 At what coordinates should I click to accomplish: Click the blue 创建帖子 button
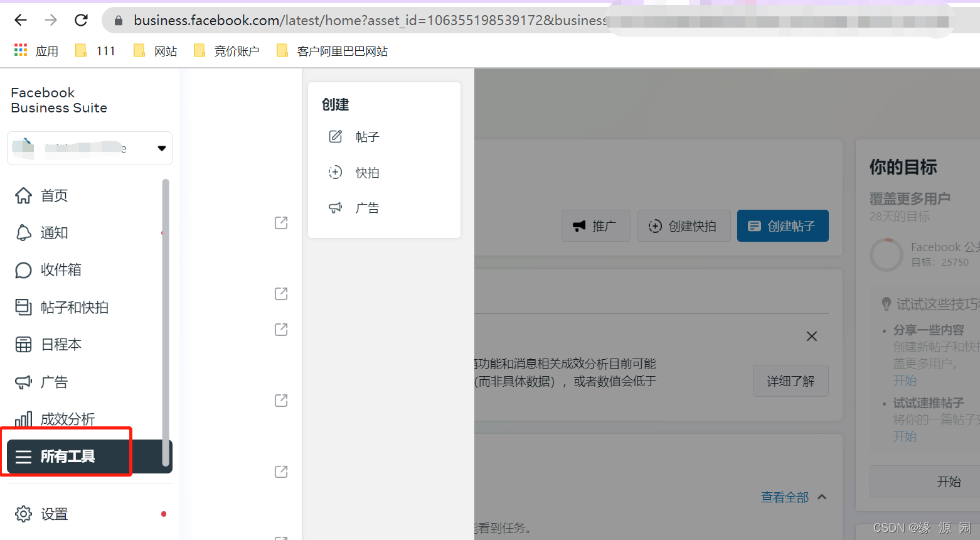click(782, 225)
